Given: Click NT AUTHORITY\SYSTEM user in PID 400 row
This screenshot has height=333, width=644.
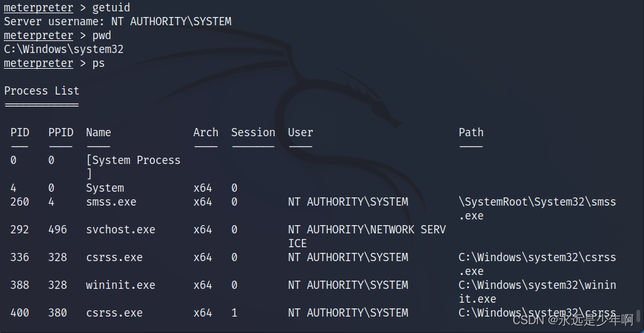Looking at the screenshot, I should pos(348,313).
